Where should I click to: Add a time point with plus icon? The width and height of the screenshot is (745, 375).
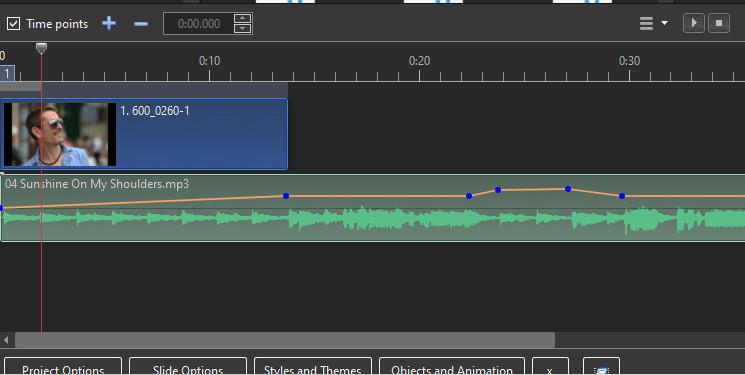[109, 23]
